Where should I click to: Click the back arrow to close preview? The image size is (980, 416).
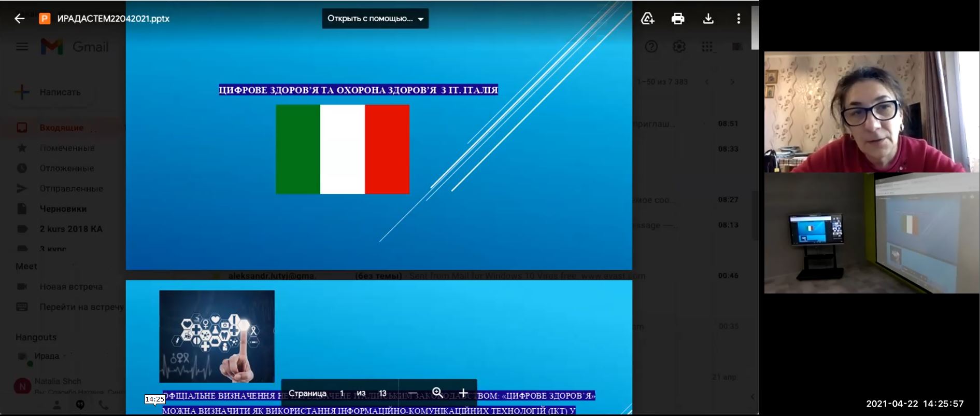(19, 19)
